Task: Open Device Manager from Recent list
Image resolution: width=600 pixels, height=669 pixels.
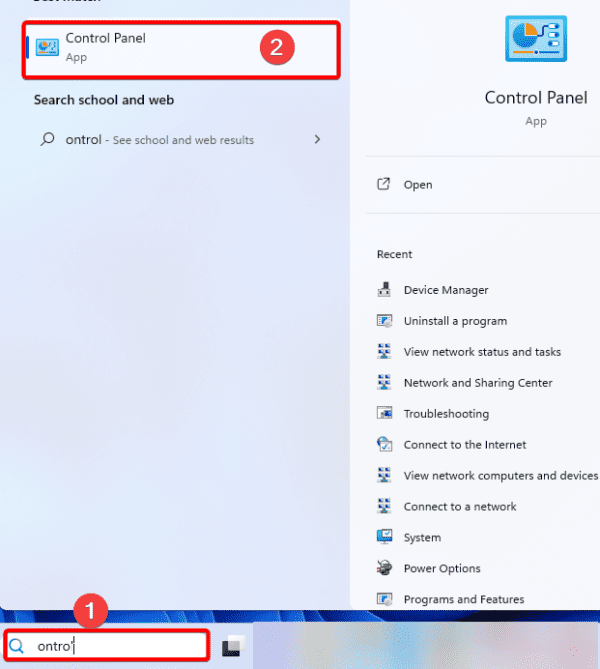Action: click(446, 290)
